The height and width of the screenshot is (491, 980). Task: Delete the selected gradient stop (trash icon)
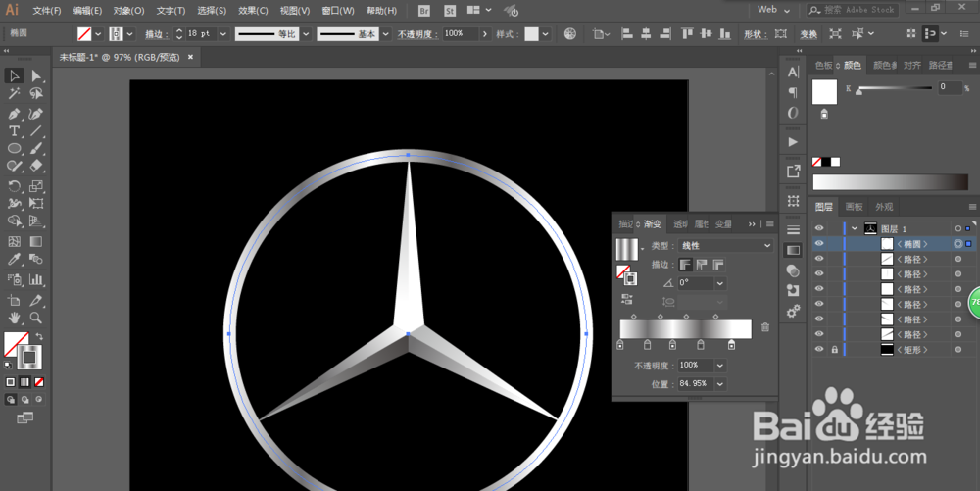click(x=765, y=327)
